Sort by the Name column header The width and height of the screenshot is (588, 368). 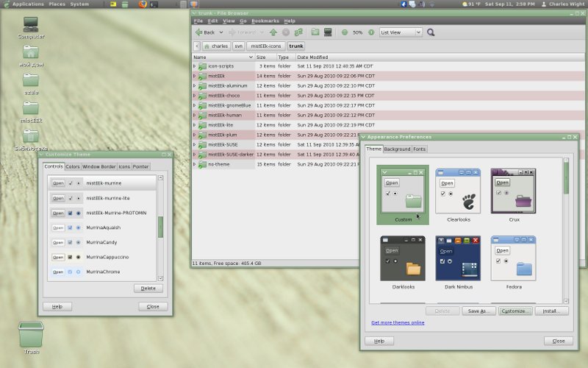pos(223,57)
